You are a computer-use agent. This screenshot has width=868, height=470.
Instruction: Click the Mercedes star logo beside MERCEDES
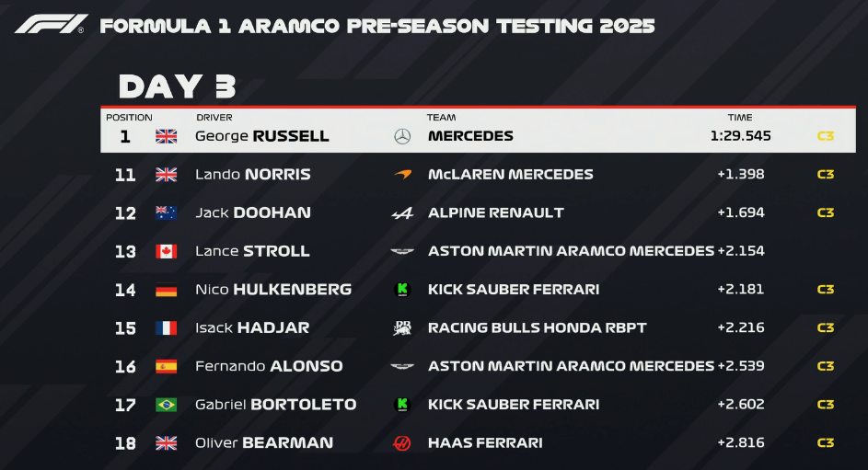pos(402,136)
